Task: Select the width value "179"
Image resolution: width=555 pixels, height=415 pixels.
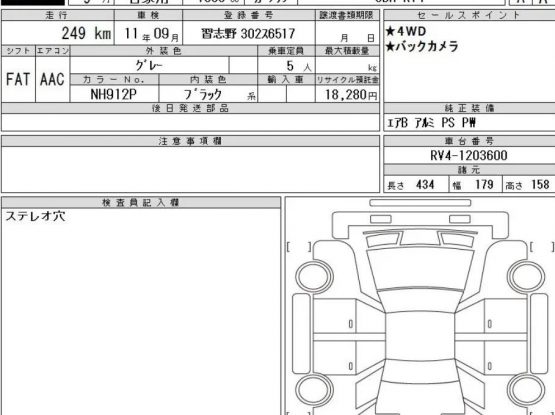Action: [x=484, y=184]
